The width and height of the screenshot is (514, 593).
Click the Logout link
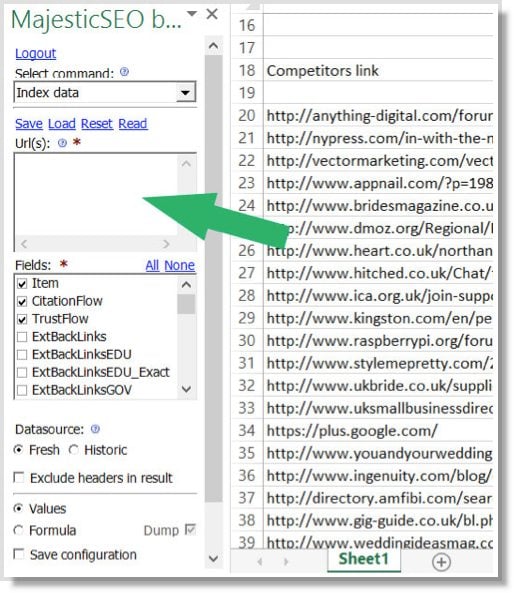(36, 53)
